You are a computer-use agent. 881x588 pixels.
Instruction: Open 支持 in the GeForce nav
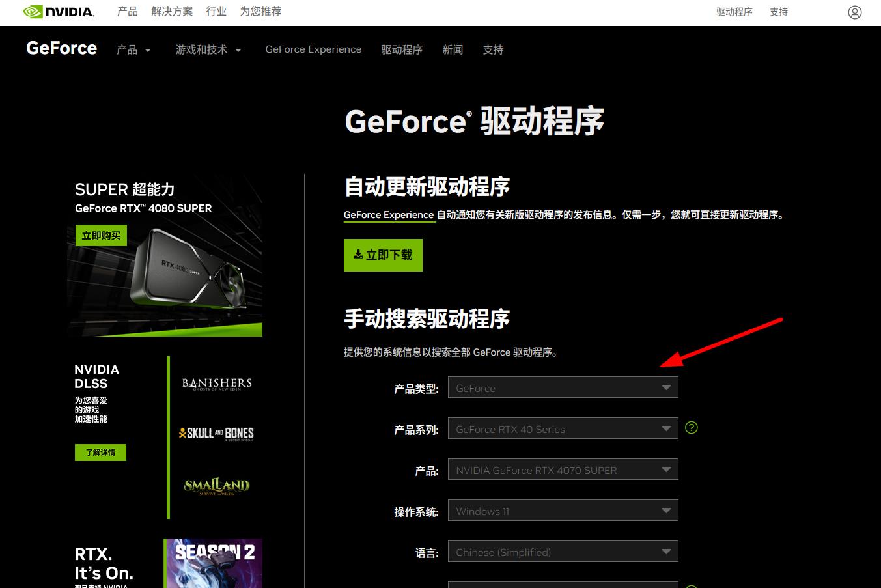coord(493,49)
